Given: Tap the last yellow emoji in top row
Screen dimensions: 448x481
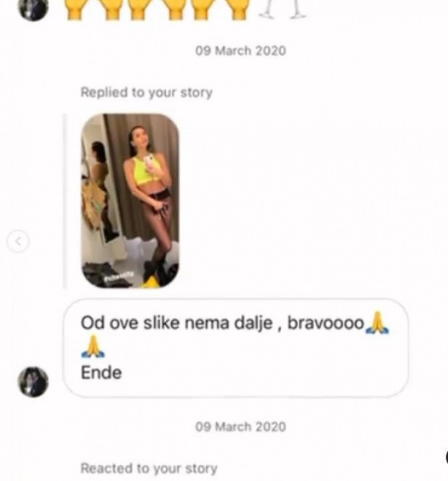Looking at the screenshot, I should [x=238, y=10].
